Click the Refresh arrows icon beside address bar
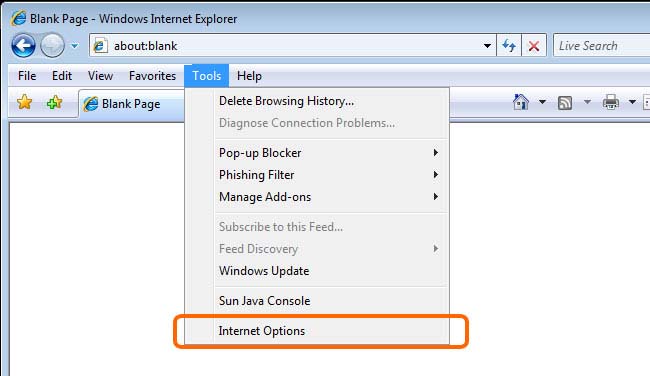This screenshot has width=650, height=376. point(509,46)
